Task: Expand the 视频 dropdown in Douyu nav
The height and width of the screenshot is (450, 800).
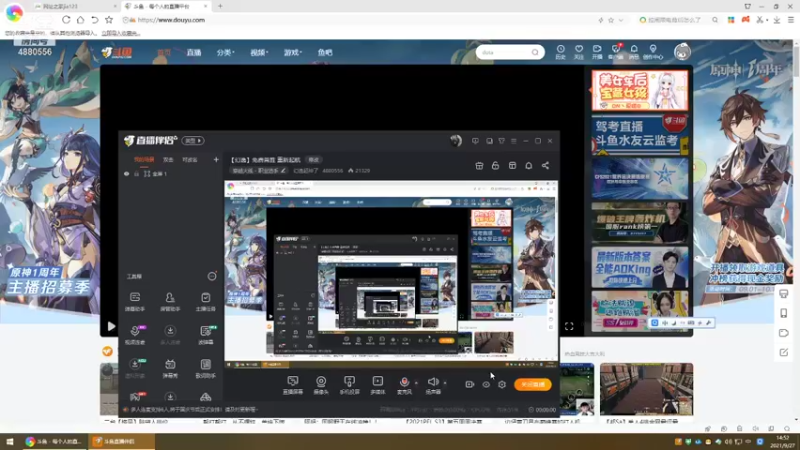Action: [x=259, y=53]
